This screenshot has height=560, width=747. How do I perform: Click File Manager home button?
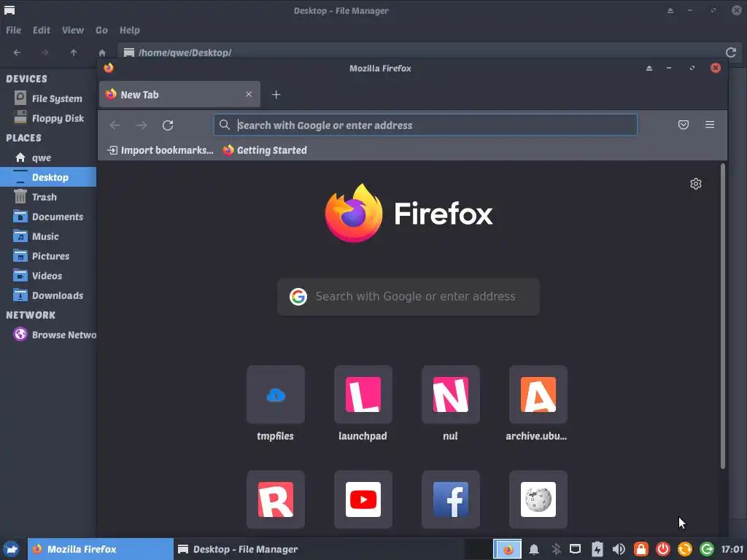coord(102,52)
